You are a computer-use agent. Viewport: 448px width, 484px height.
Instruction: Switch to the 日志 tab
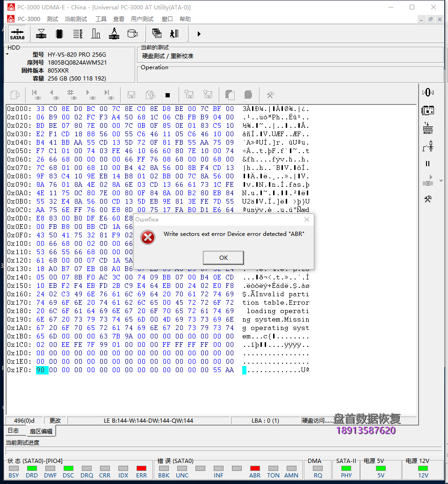pyautogui.click(x=13, y=431)
